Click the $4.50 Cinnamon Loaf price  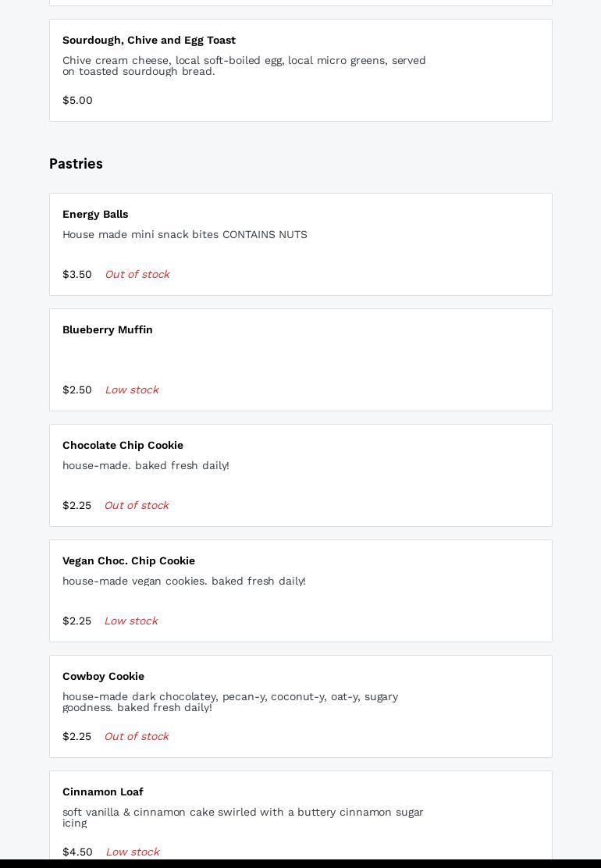tap(77, 852)
